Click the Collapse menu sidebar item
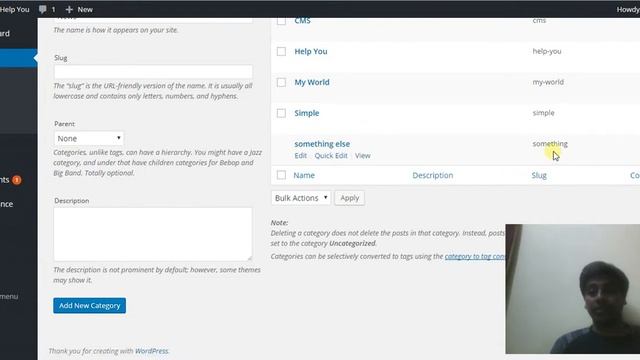The width and height of the screenshot is (640, 360). tap(9, 297)
